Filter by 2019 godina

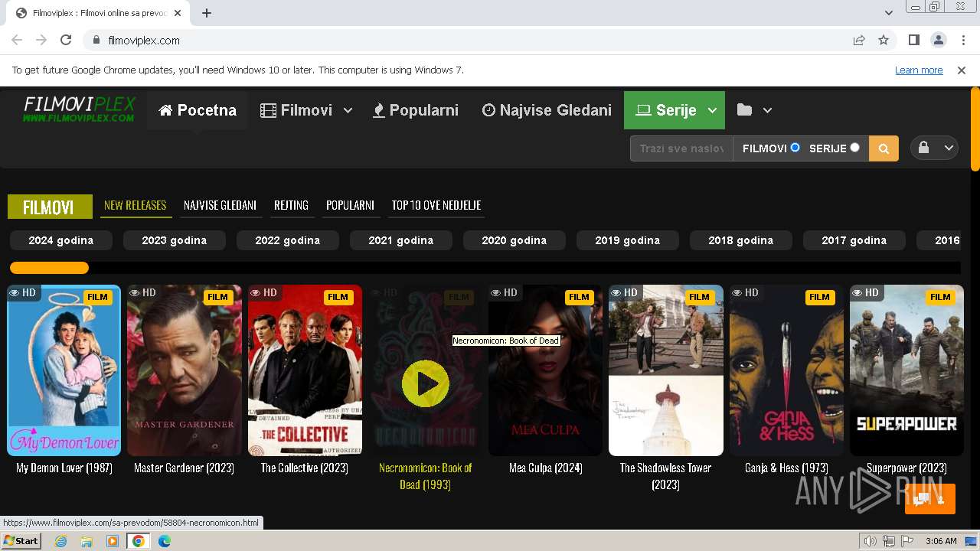[628, 240]
